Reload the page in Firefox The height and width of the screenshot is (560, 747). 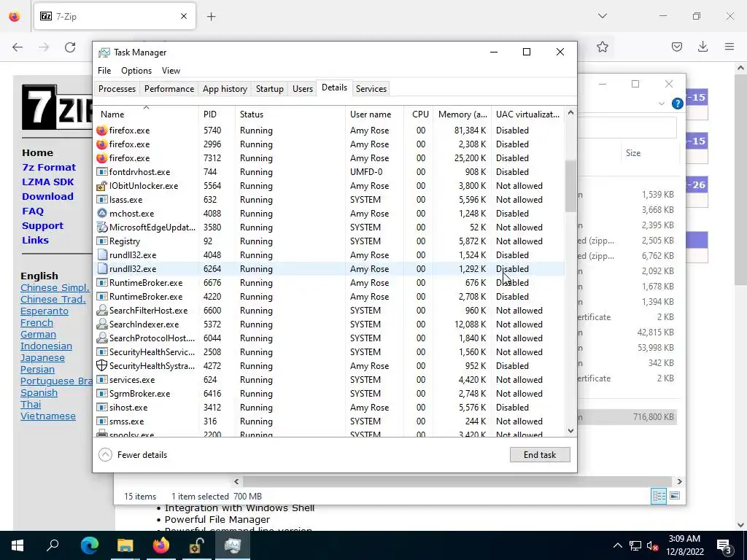point(70,47)
